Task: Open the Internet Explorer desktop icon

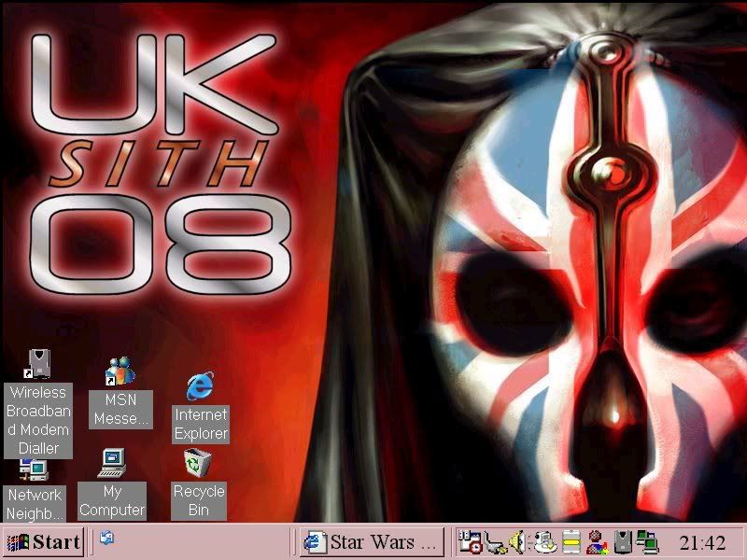Action: click(x=200, y=386)
